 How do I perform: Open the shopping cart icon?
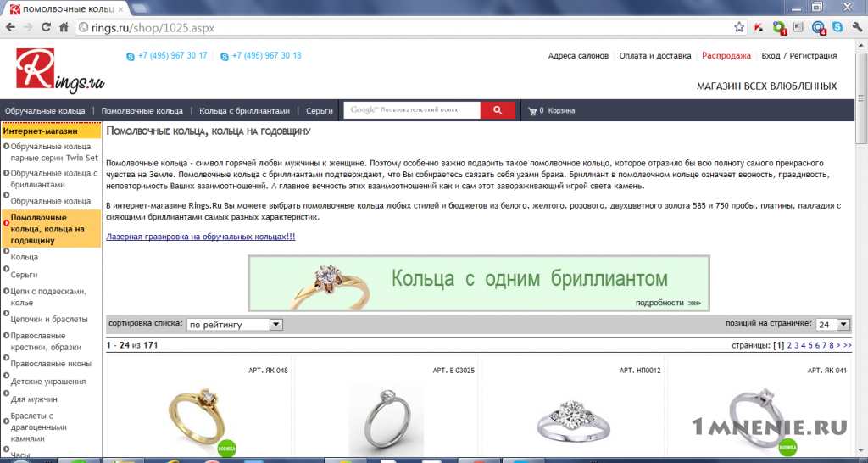coord(532,111)
